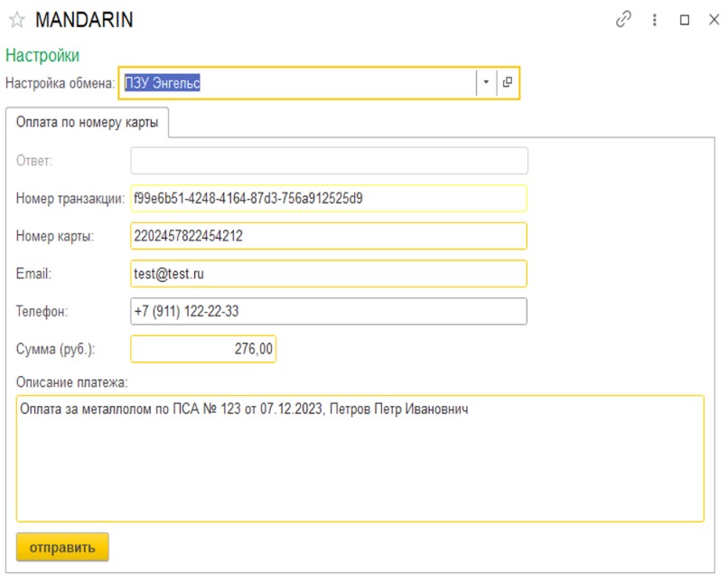Open the selected exchange setting record
Viewport: 728px width, 583px height.
click(x=508, y=82)
